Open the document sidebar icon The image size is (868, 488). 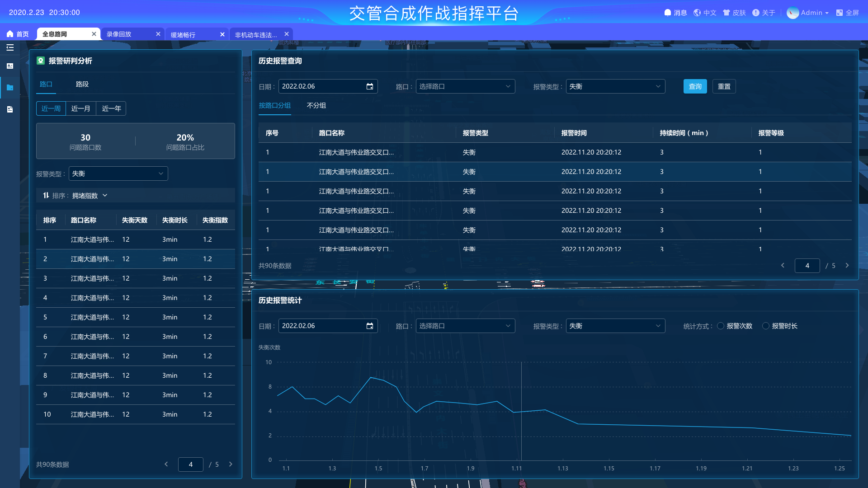click(x=10, y=109)
